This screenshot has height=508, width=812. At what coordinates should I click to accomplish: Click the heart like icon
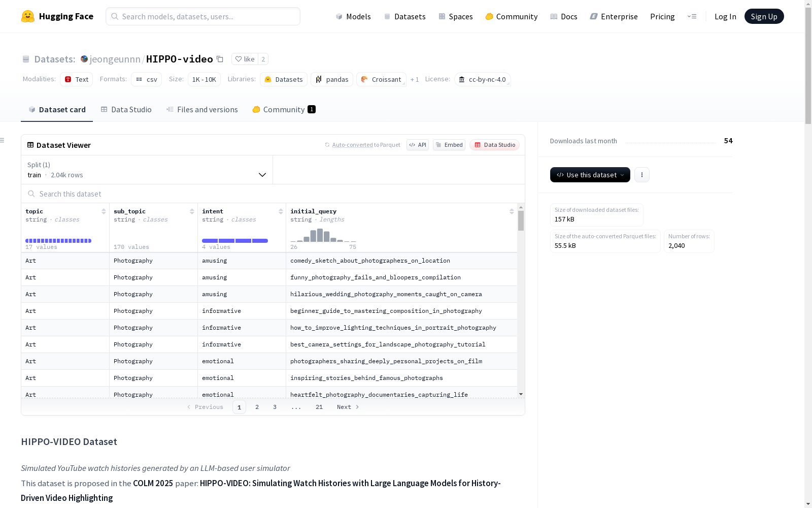coord(239,59)
